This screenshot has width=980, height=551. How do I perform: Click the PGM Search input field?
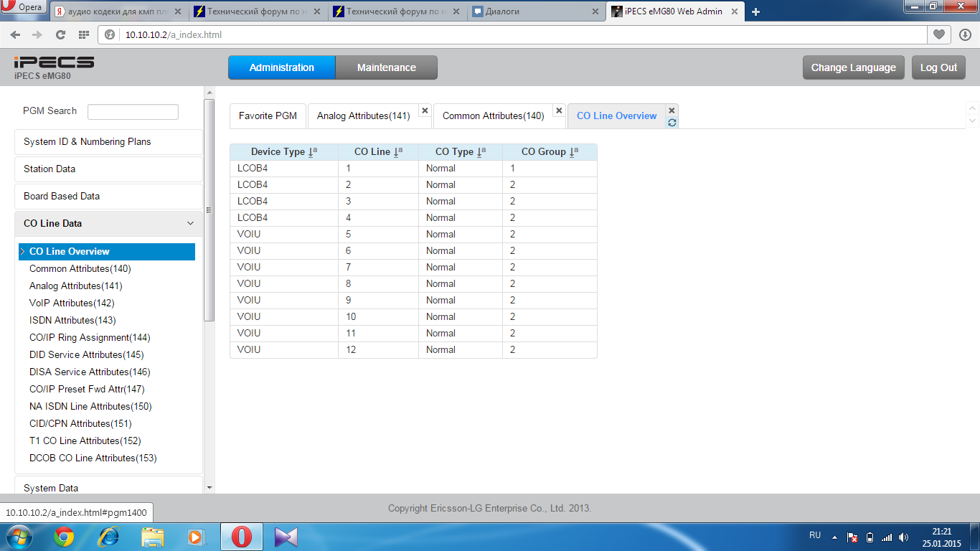(133, 112)
